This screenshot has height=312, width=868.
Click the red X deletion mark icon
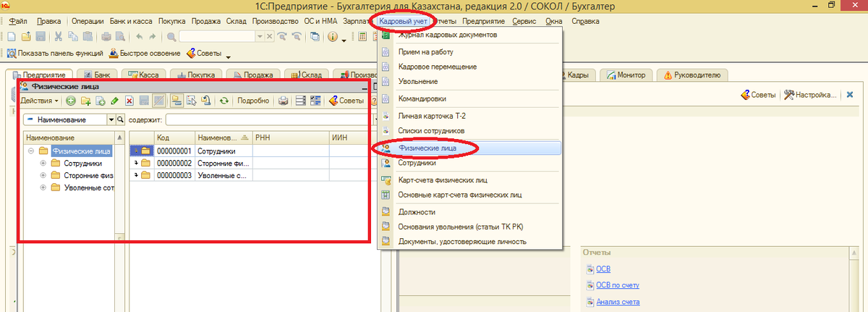pyautogui.click(x=129, y=101)
